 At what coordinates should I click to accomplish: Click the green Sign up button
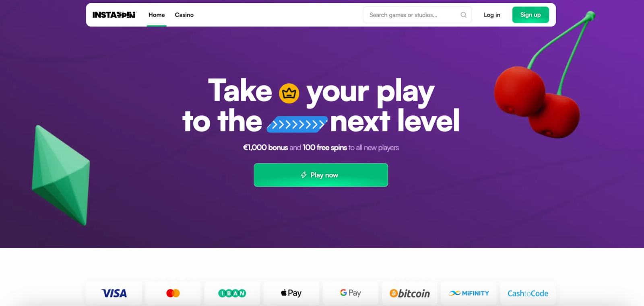point(530,15)
